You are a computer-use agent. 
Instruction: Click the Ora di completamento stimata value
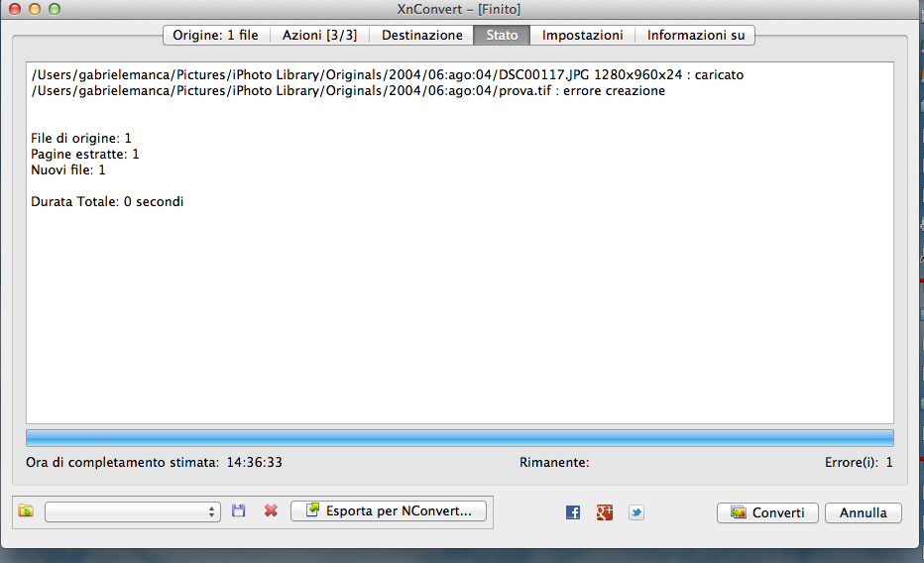[x=254, y=462]
